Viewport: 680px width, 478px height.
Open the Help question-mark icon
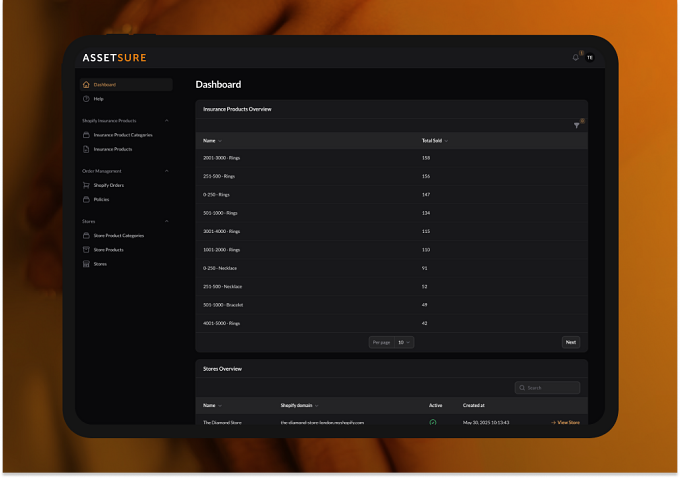[x=86, y=99]
